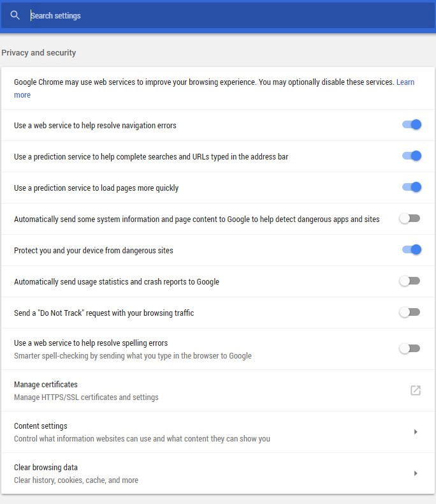436x504 pixels.
Task: Open the Content settings row
Action: click(218, 432)
